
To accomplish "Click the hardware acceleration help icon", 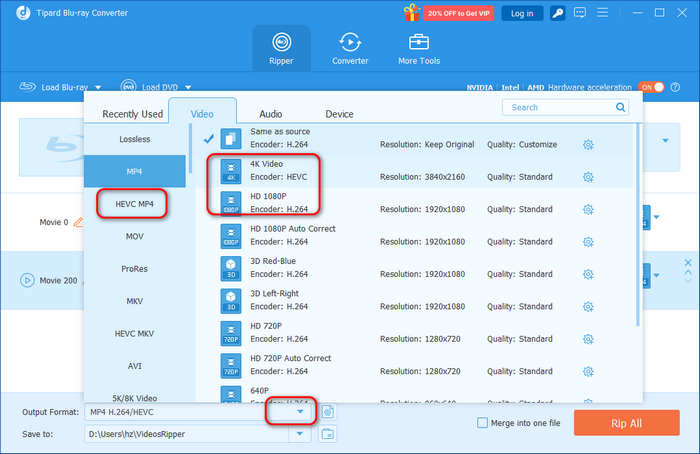I will point(675,87).
